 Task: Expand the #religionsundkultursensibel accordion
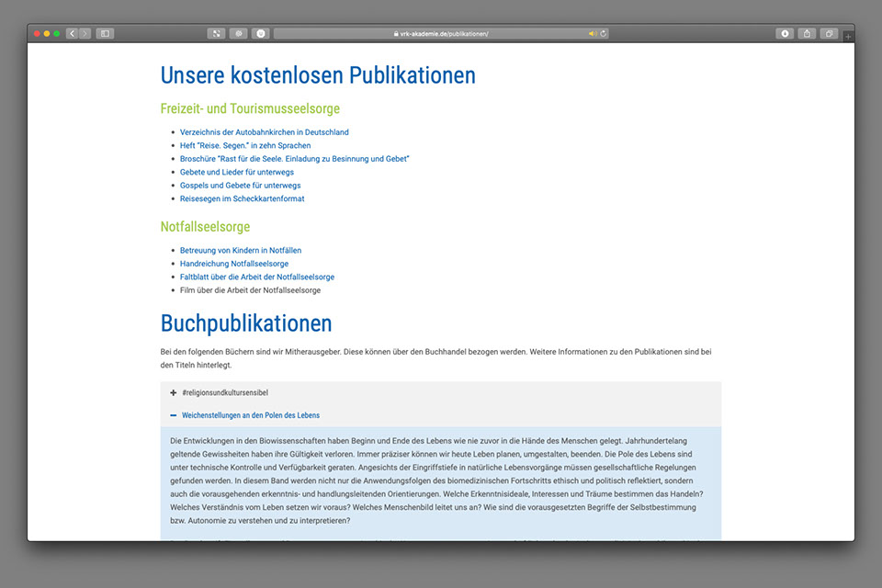coord(224,393)
